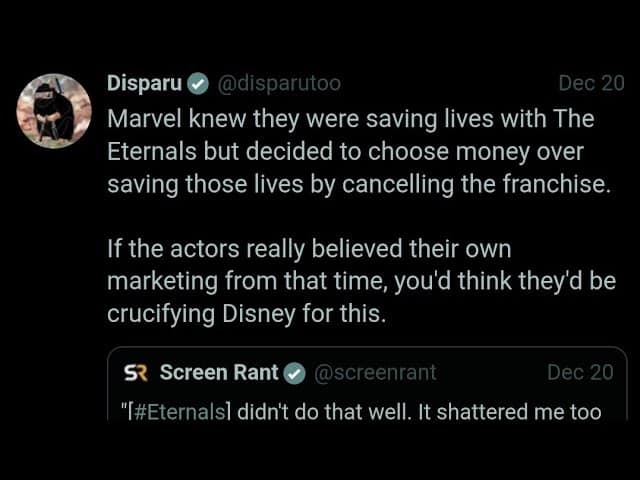Click the Screen Rant account name
The width and height of the screenshot is (640, 480).
click(218, 373)
